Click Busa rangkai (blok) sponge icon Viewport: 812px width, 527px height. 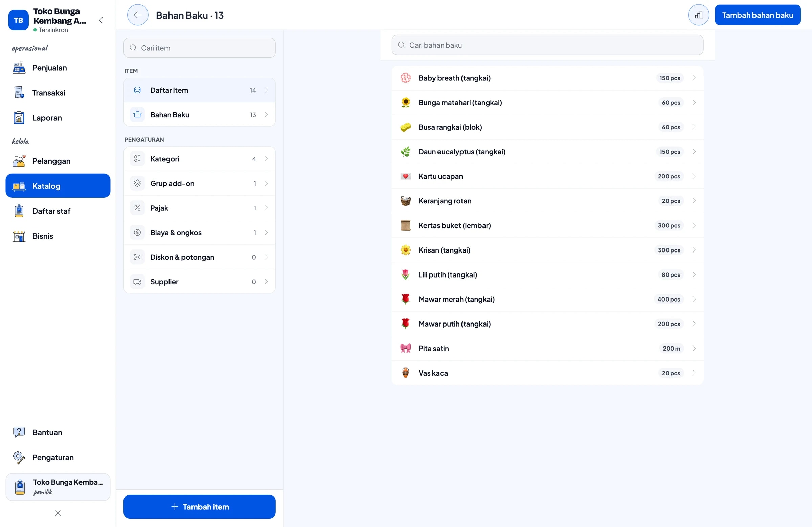coord(405,127)
